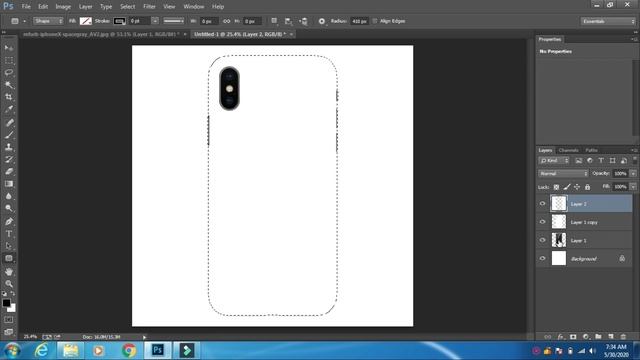Select the Lasso tool
The width and height of the screenshot is (640, 360).
pyautogui.click(x=9, y=73)
